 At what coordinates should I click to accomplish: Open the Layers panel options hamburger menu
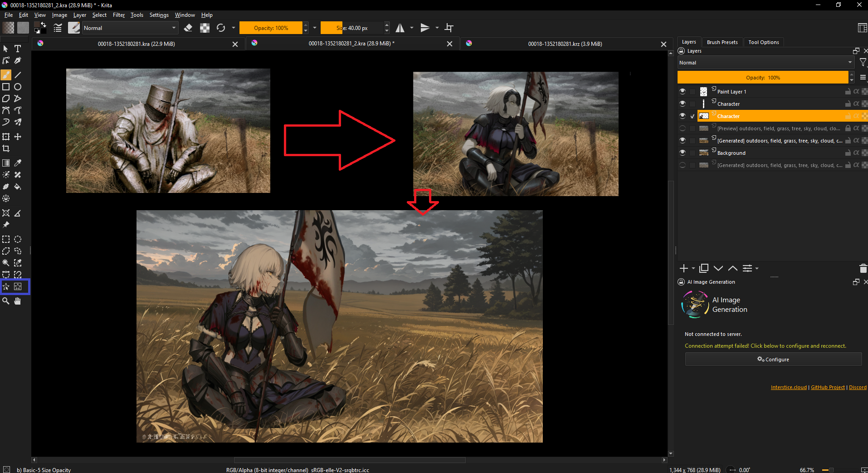point(863,77)
